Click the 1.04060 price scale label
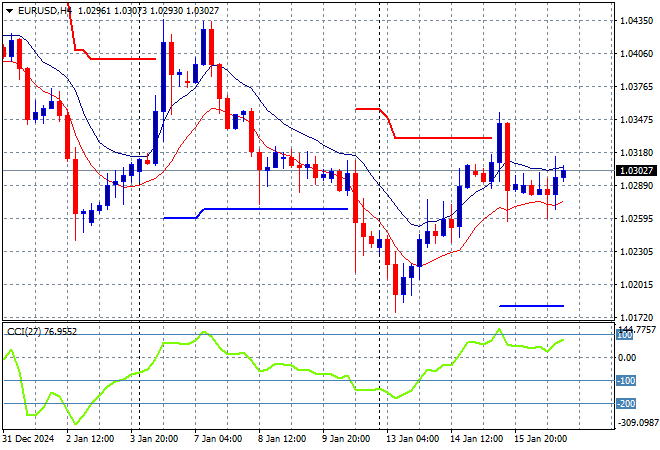Screen dimensions: 660x450 (x=636, y=53)
